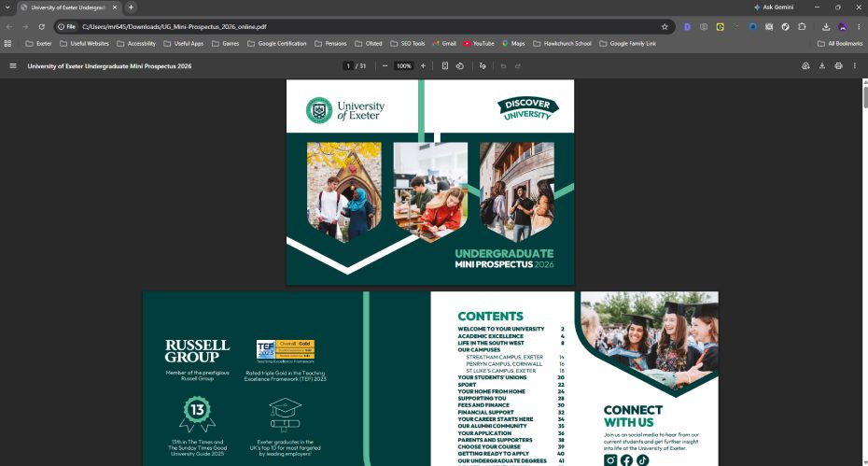Click the address bar file path
Viewport: 868px width, 466px height.
[x=175, y=26]
